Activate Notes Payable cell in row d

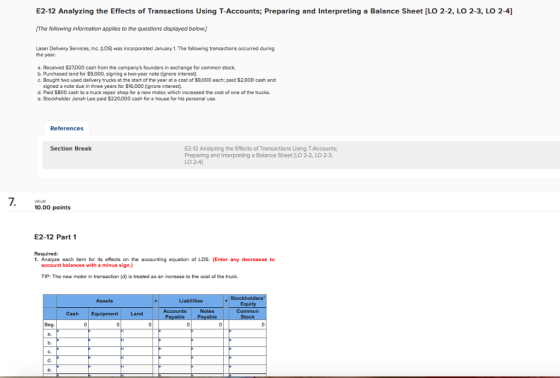pos(207,360)
